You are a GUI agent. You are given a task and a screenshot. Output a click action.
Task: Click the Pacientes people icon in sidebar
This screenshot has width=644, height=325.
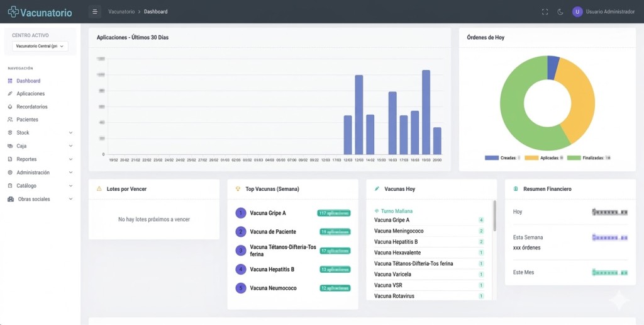click(10, 120)
